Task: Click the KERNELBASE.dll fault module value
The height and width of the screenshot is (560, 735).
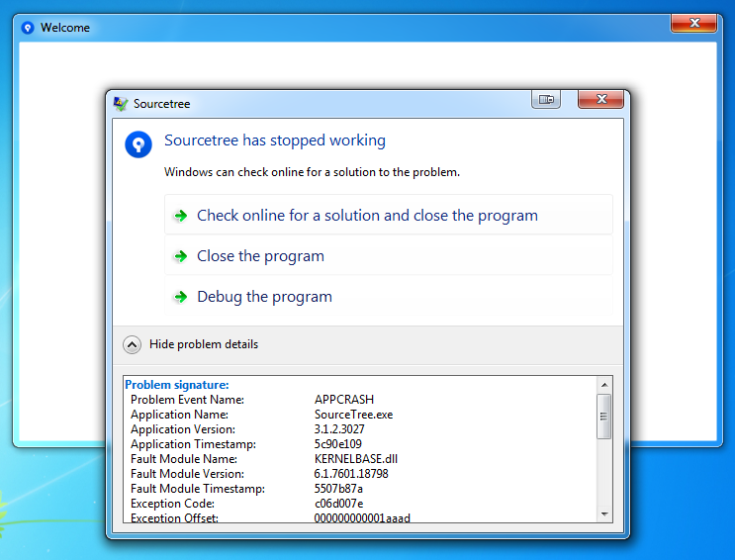Action: [356, 459]
